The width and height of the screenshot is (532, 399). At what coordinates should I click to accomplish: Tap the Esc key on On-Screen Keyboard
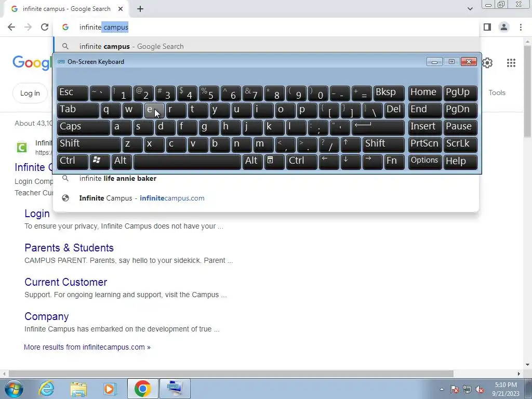[72, 93]
